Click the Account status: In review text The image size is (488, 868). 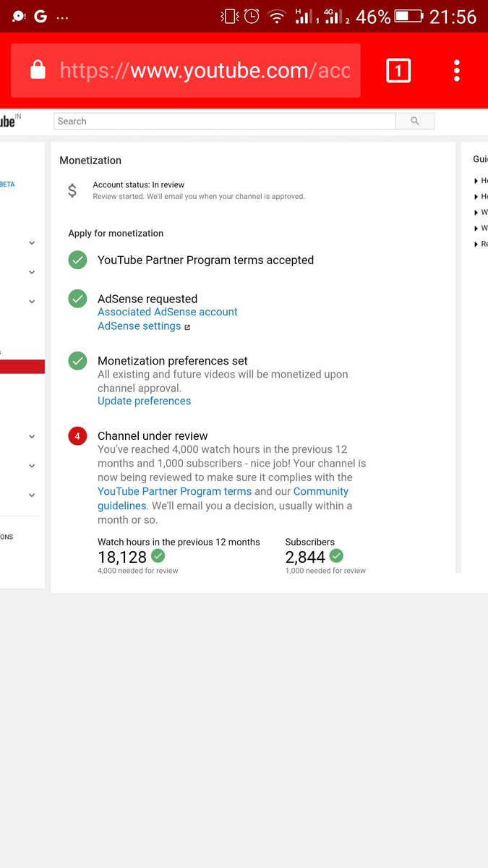(139, 185)
